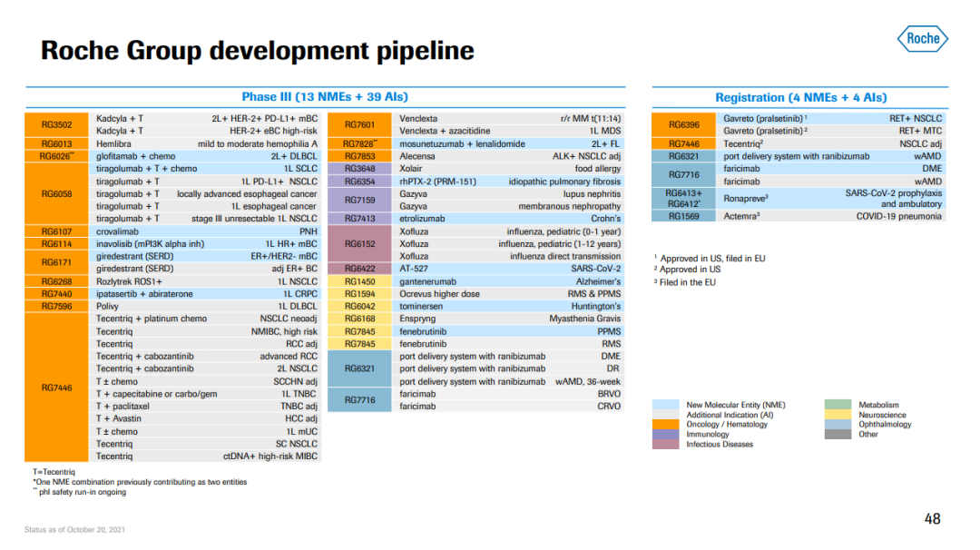
Task: Click the 'Actemra' drug name
Action: (x=740, y=216)
